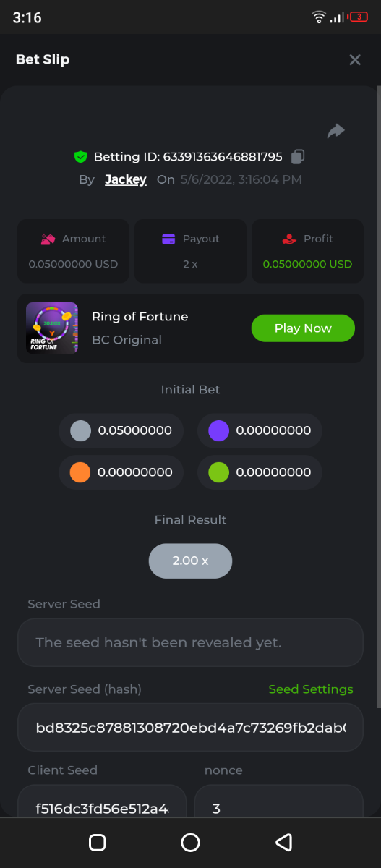This screenshot has width=381, height=868.
Task: Tap the Profit hand icon
Action: 289,239
